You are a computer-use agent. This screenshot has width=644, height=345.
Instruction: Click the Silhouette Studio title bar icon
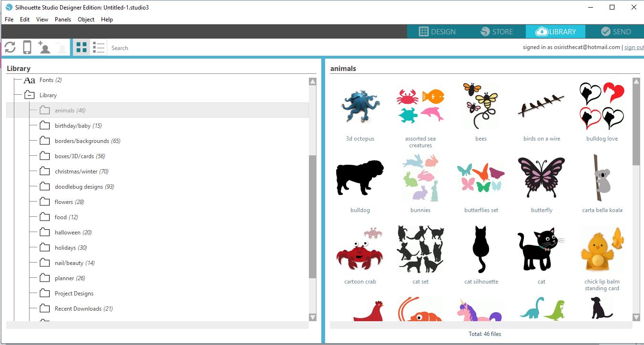[9, 7]
